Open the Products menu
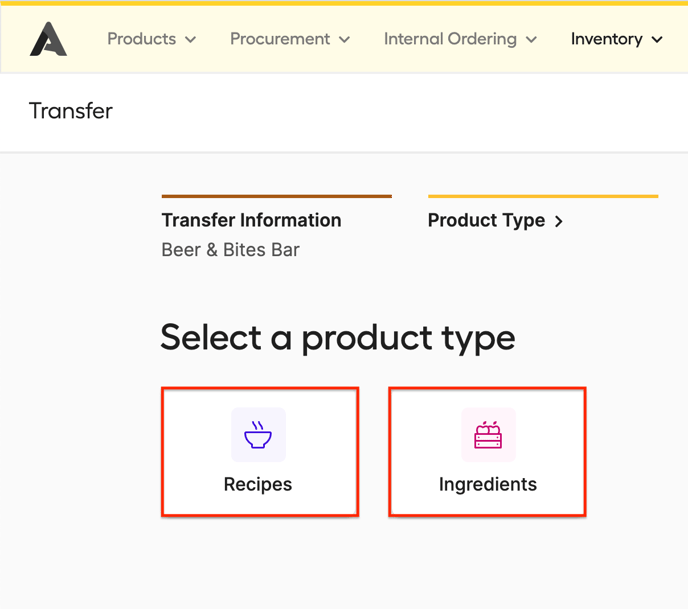The image size is (688, 609). click(152, 39)
